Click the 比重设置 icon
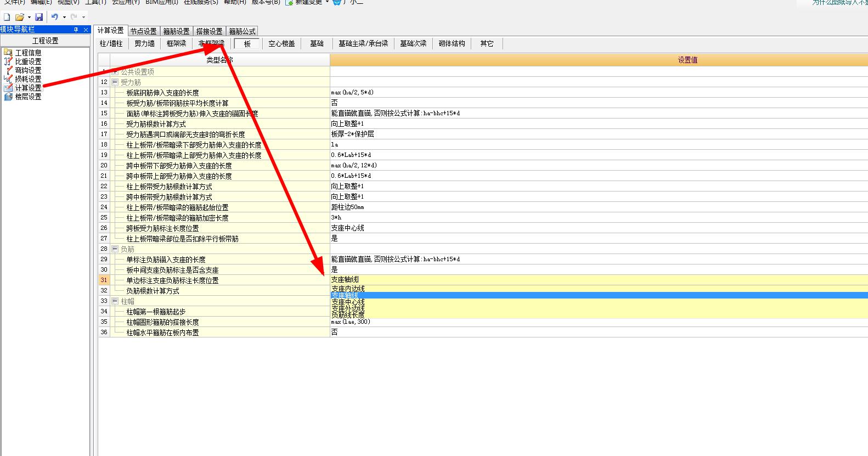The height and width of the screenshot is (456, 868). [8, 61]
